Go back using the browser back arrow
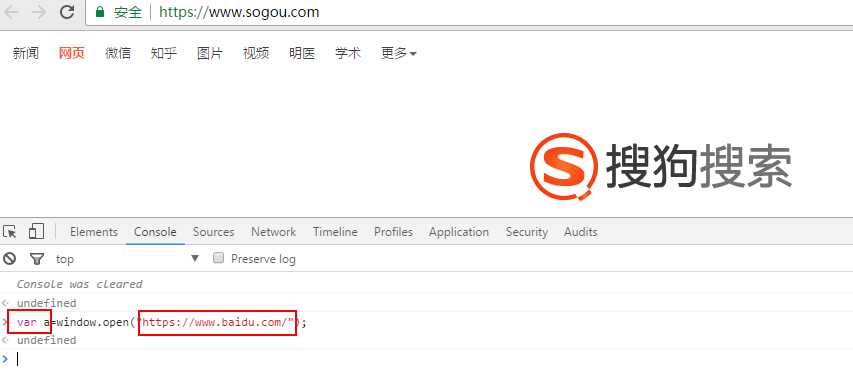The width and height of the screenshot is (853, 381). tap(12, 13)
